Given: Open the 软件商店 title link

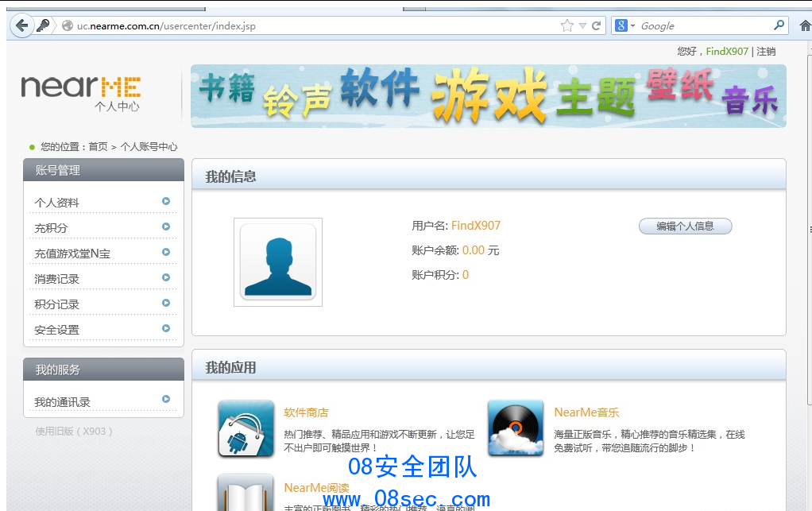Looking at the screenshot, I should coord(306,412).
